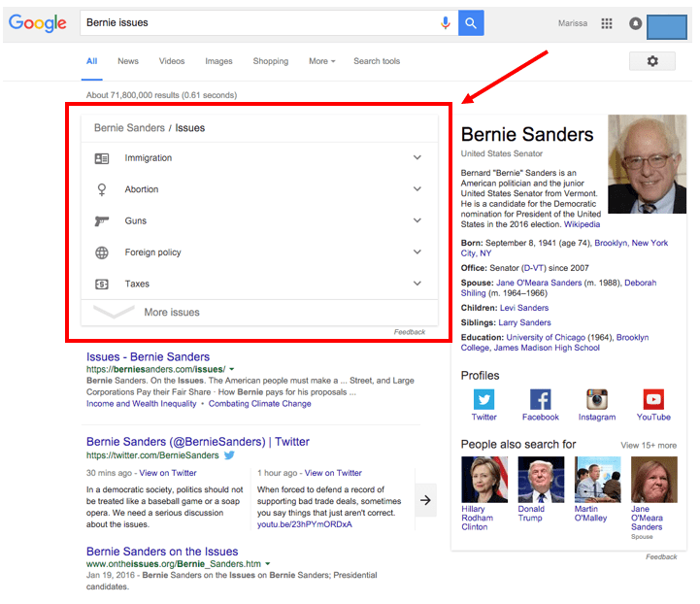This screenshot has height=604, width=700.
Task: Open the Issues - Bernie Sanders result
Action: pyautogui.click(x=148, y=356)
